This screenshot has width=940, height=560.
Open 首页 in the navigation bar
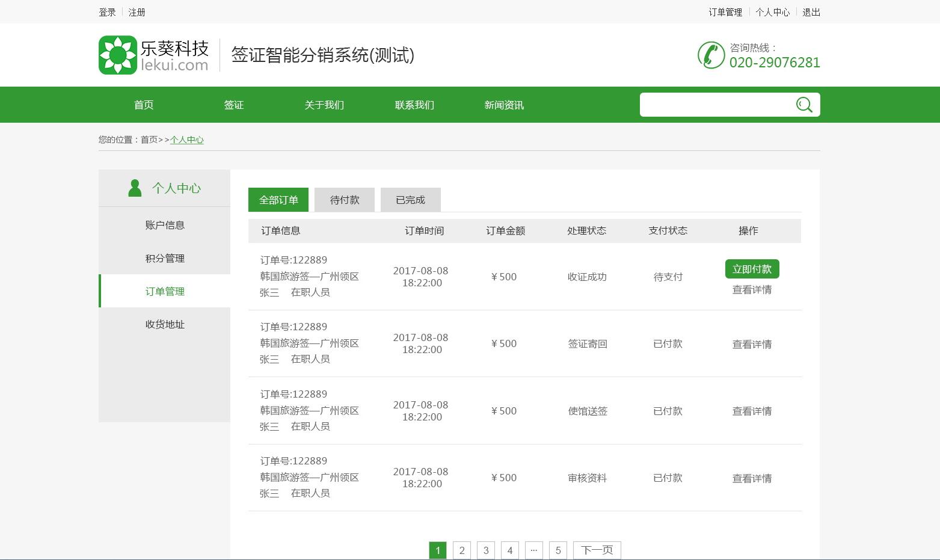[143, 104]
